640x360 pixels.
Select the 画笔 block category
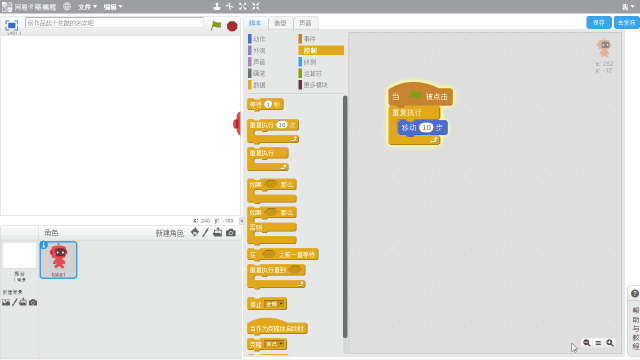tap(259, 73)
